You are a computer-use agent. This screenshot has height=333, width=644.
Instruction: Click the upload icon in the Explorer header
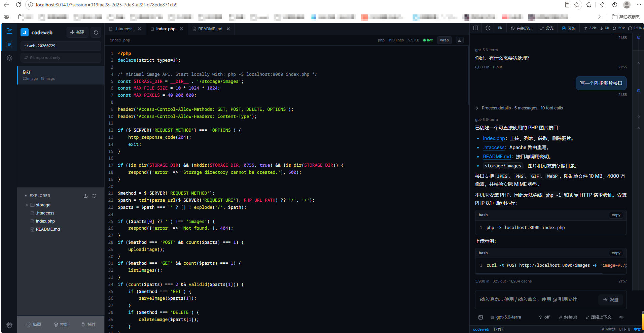coord(85,196)
